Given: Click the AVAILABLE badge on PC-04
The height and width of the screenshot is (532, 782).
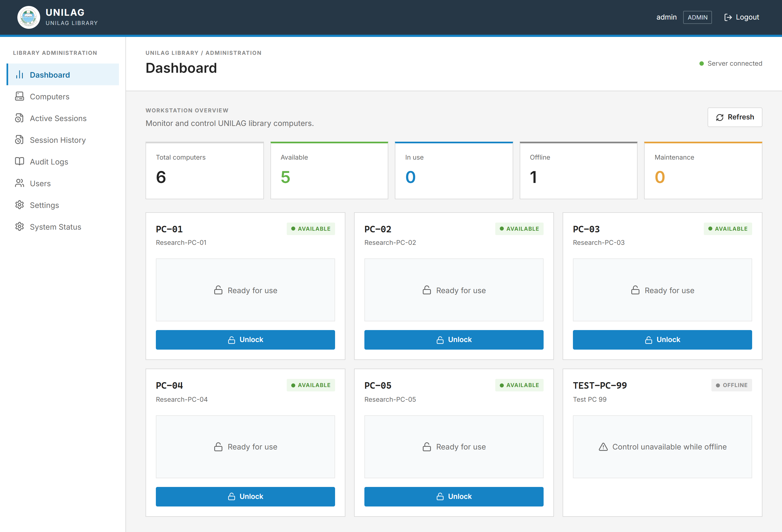Looking at the screenshot, I should pos(311,385).
